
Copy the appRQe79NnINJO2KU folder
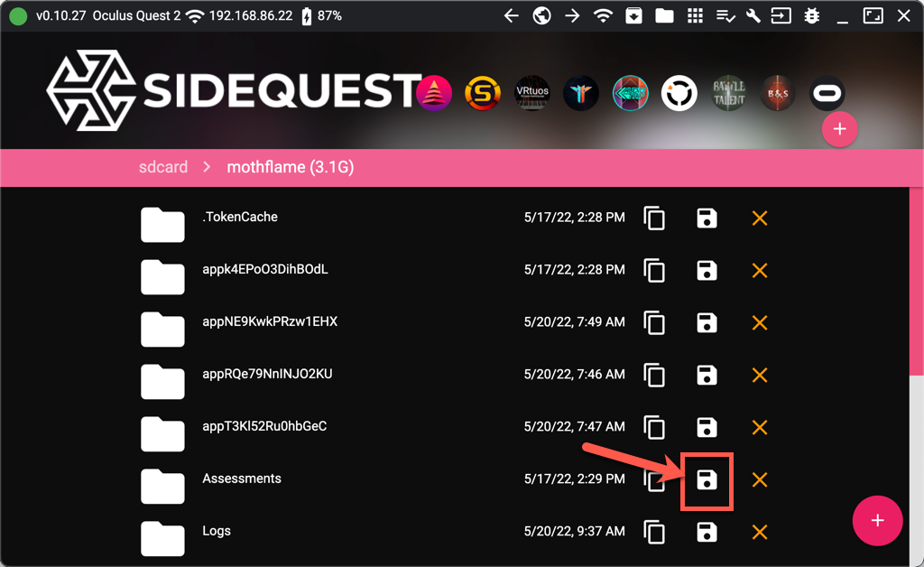pos(655,375)
